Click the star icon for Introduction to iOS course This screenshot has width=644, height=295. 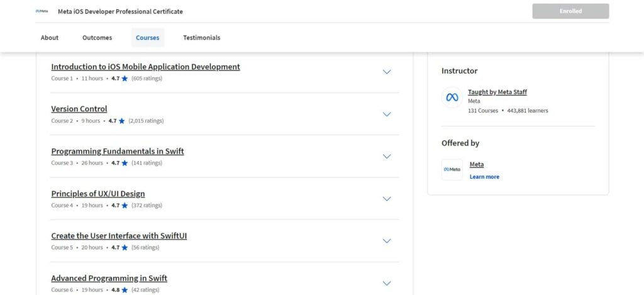pos(125,79)
